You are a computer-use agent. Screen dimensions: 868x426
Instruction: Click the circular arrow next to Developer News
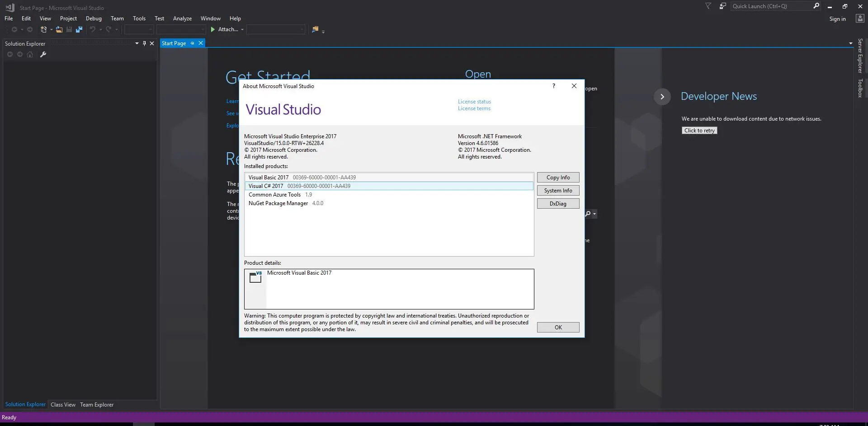pyautogui.click(x=662, y=96)
